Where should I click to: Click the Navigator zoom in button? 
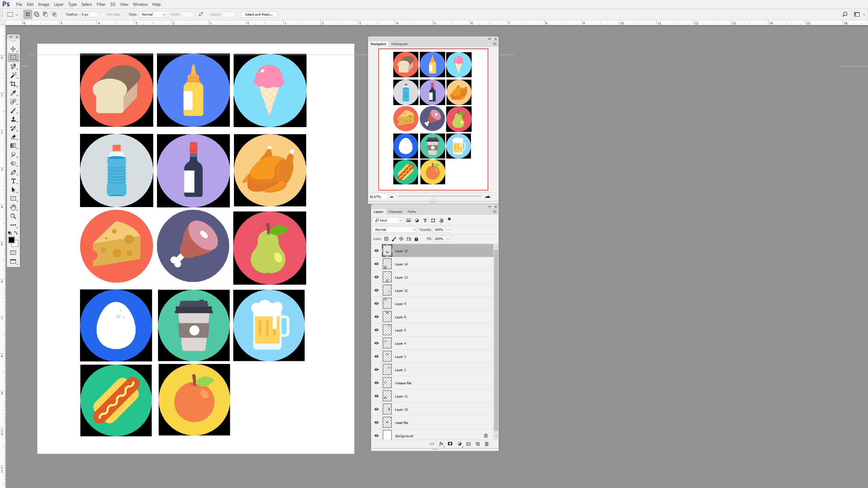(x=488, y=197)
